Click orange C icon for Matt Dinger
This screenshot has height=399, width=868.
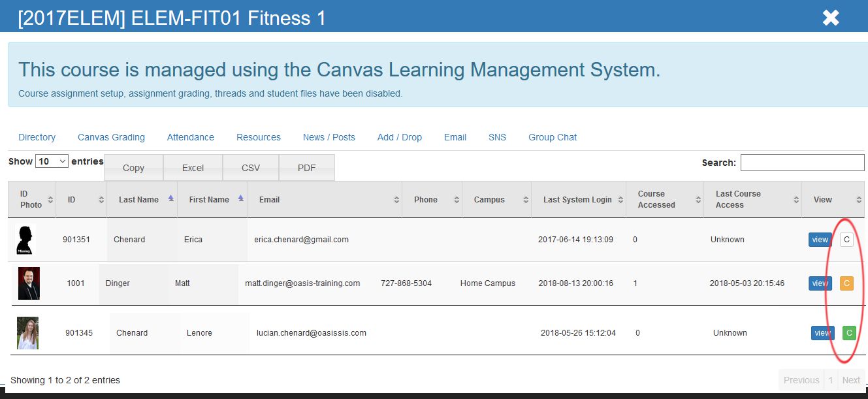coord(846,283)
